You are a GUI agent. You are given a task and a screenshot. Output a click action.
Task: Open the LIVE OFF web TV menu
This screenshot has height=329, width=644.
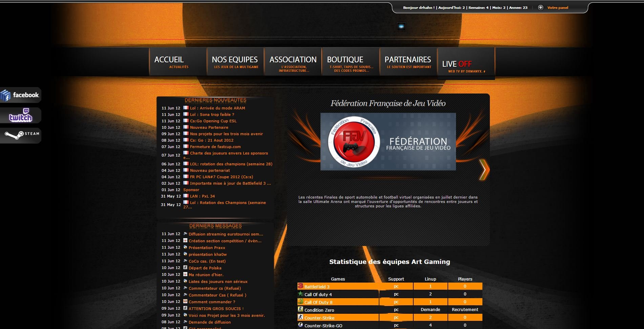coord(466,63)
